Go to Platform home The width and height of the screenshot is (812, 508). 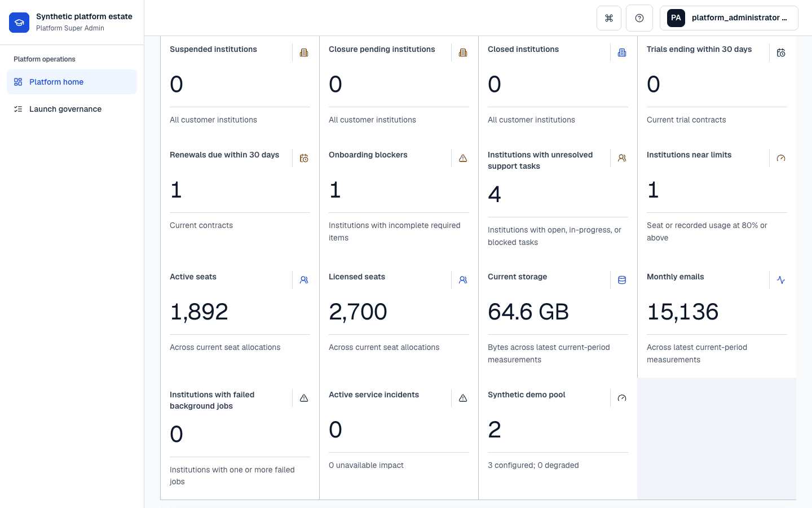pos(72,82)
